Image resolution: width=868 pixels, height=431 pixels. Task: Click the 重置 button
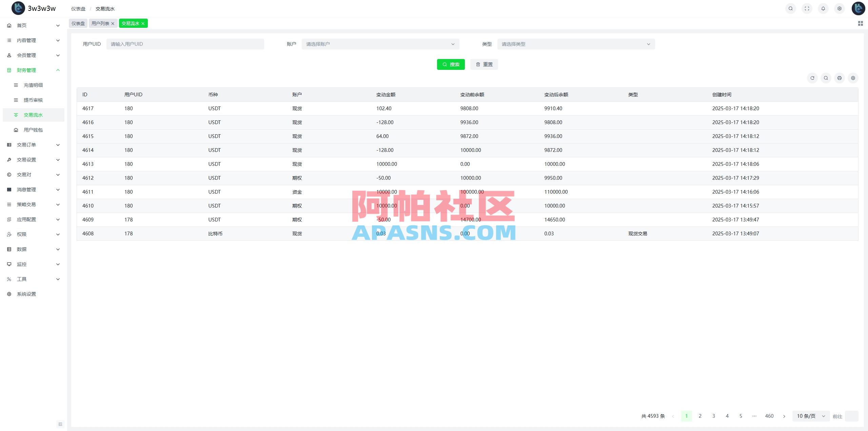coord(484,64)
